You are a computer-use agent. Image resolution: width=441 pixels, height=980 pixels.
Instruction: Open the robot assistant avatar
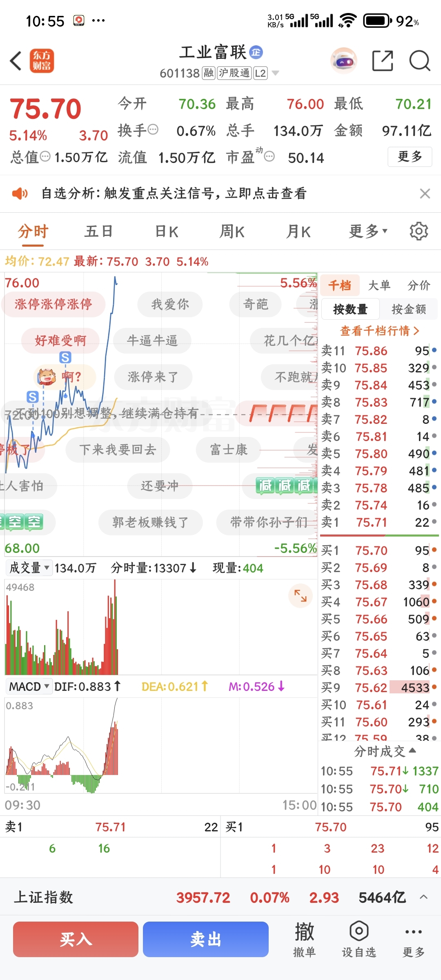(x=344, y=61)
